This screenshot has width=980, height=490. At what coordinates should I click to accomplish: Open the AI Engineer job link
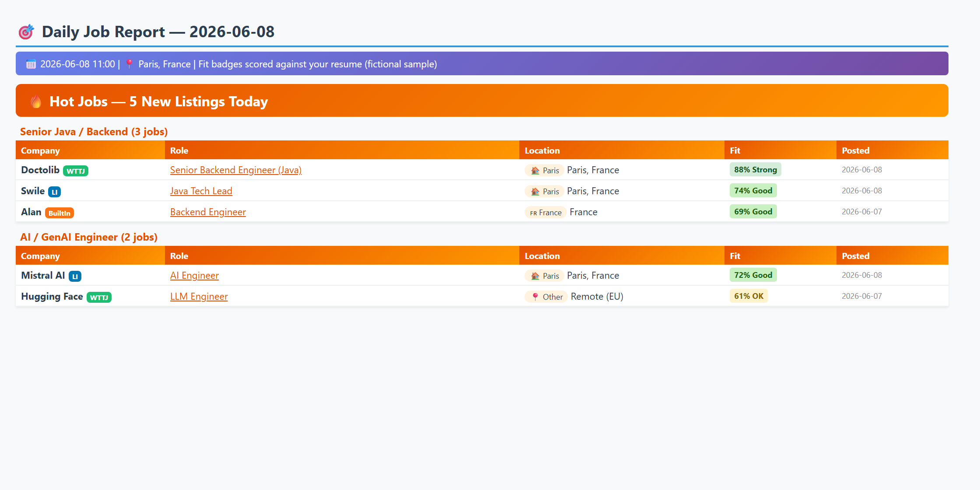point(194,276)
